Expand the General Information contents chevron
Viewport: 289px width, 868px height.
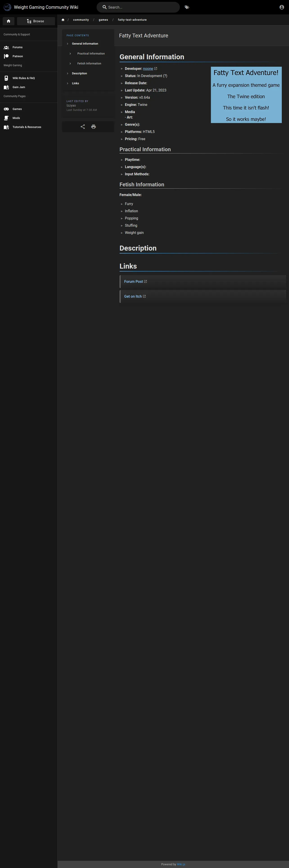click(x=68, y=44)
